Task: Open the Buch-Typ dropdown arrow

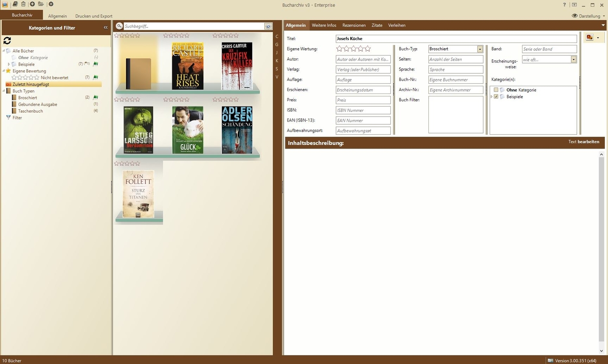Action: [x=480, y=49]
